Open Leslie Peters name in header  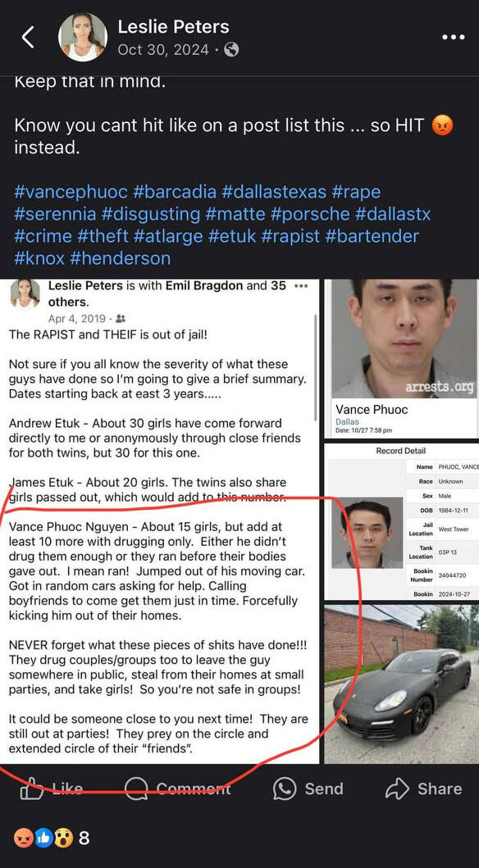tap(173, 26)
